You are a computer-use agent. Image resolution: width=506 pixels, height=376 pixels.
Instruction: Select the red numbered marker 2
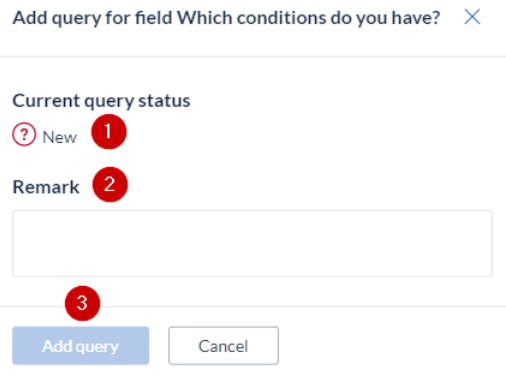tap(110, 184)
